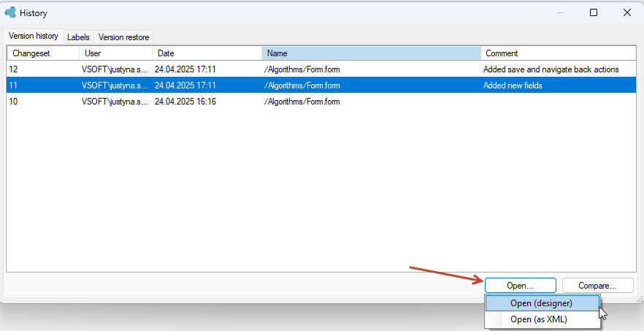Sort by the Date column header
This screenshot has height=331, width=644.
(x=207, y=53)
